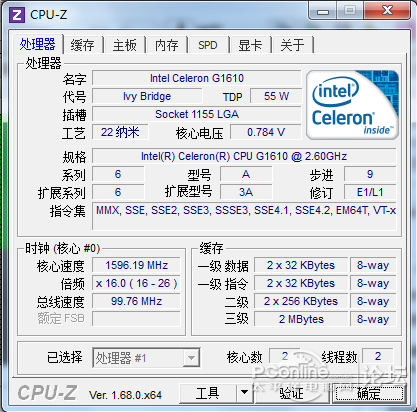417x412 pixels.
Task: Click the name field Intel Celeron G1610
Action: tap(197, 78)
